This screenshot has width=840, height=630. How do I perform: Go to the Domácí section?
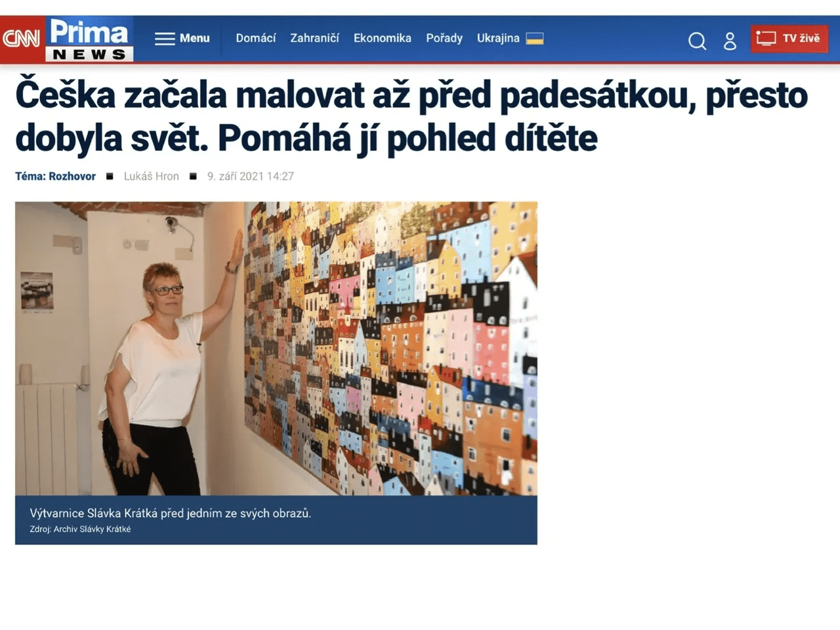click(256, 38)
